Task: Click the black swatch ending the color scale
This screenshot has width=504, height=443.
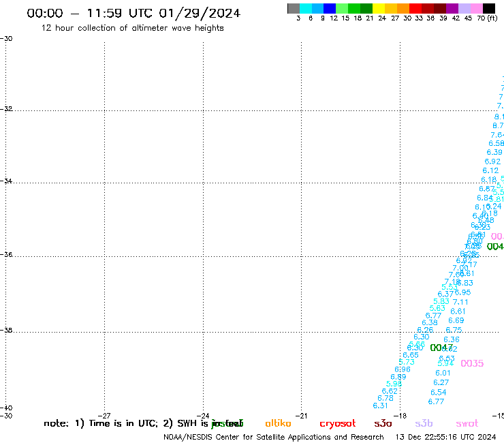Action: coord(489,8)
